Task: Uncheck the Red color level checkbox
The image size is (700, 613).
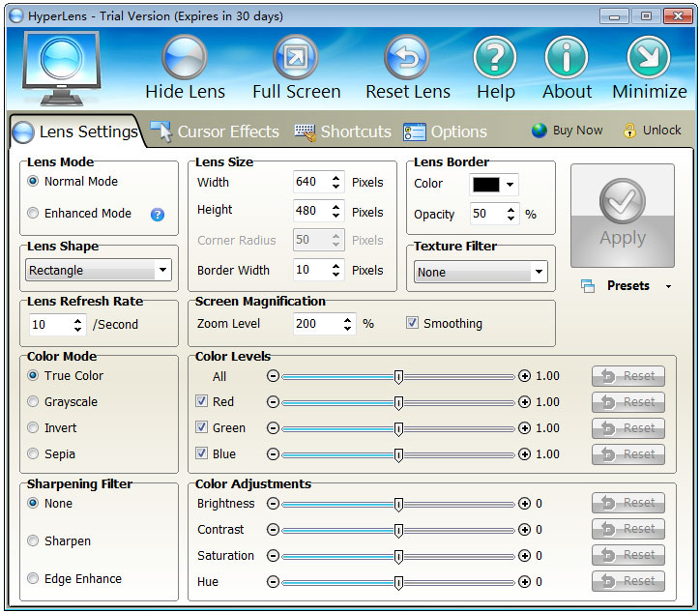Action: 201,402
